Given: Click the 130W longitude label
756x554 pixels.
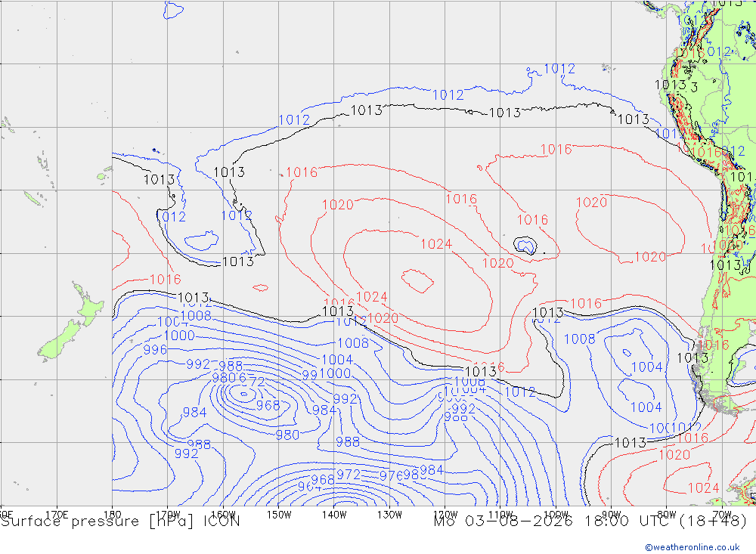Looking at the screenshot, I should (389, 515).
